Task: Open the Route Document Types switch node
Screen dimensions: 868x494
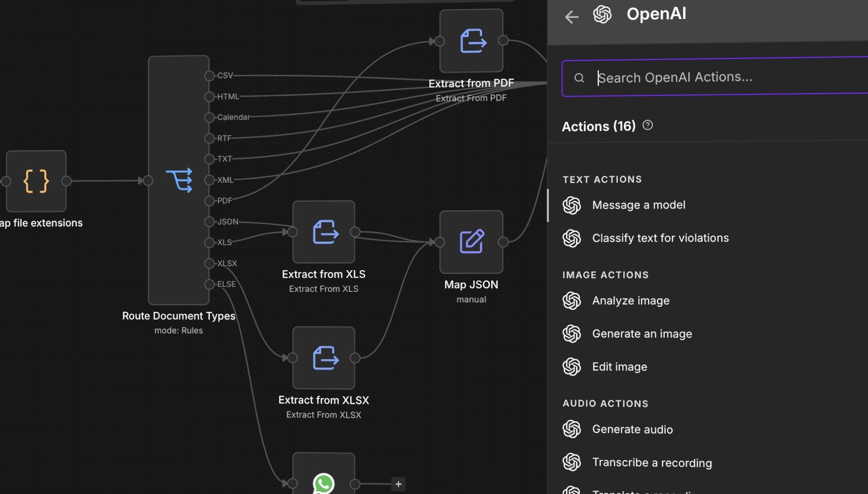Action: (x=178, y=180)
